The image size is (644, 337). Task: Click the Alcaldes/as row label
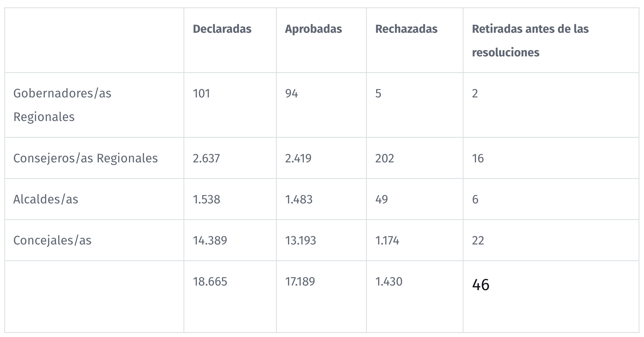point(46,199)
